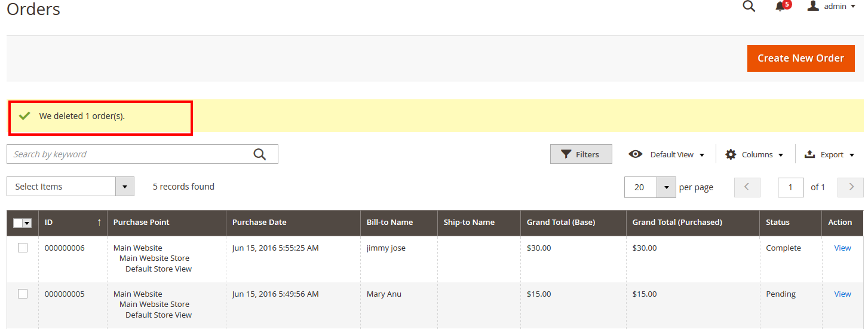Viewport: 868px width, 329px height.
Task: Click the Columns gear icon
Action: [x=731, y=154]
